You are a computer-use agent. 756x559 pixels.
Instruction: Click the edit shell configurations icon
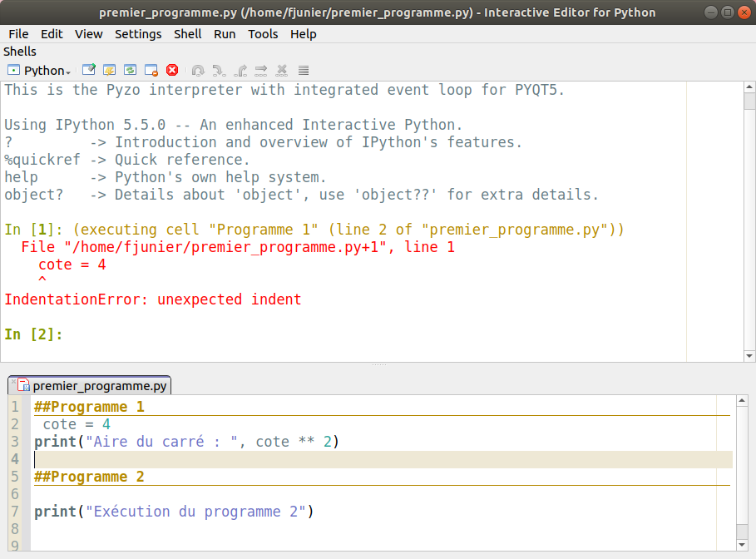(x=89, y=70)
